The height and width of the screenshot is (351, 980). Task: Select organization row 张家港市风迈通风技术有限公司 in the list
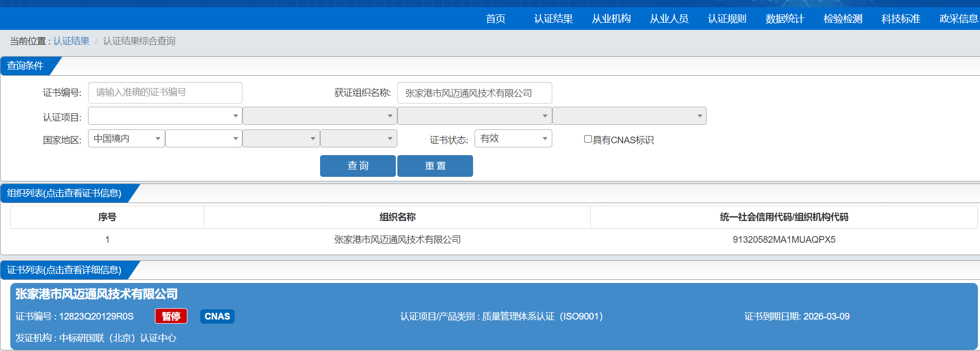(x=397, y=240)
